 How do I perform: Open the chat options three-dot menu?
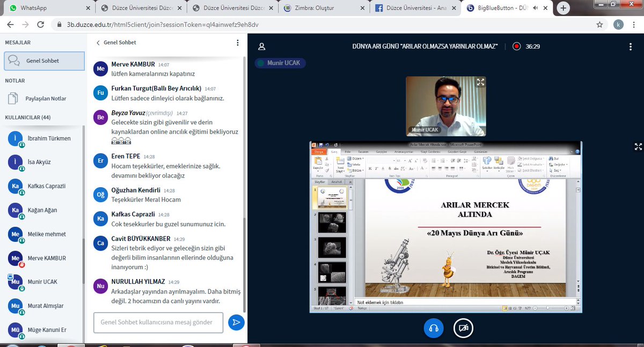pos(238,42)
